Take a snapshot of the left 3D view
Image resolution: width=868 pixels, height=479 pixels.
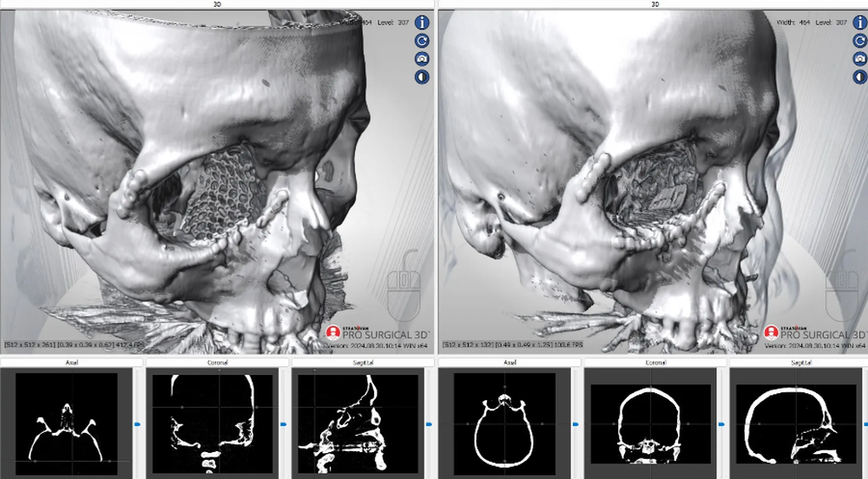point(422,59)
